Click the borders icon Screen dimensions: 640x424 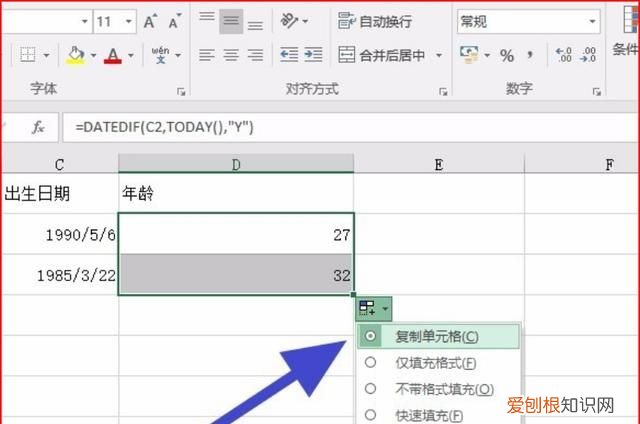point(28,55)
